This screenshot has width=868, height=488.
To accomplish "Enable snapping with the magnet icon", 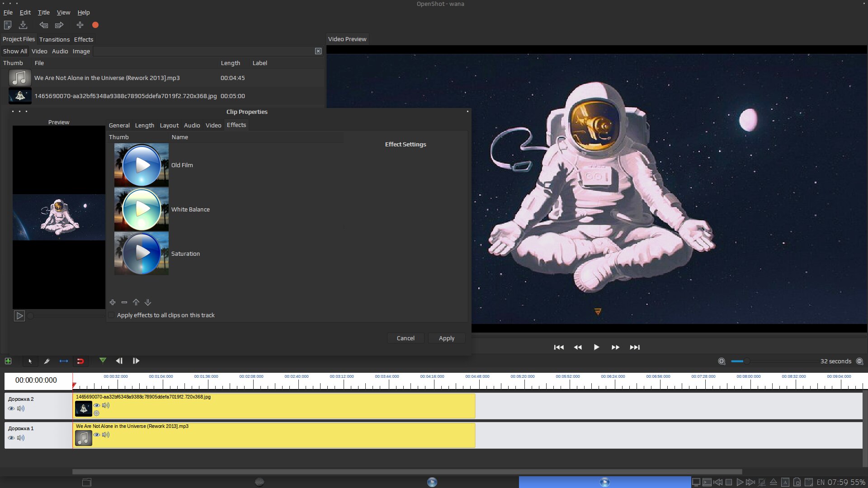I will pyautogui.click(x=81, y=361).
